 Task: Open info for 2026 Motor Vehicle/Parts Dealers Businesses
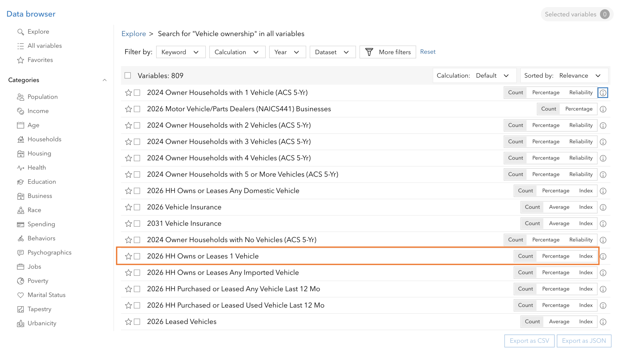tap(603, 109)
